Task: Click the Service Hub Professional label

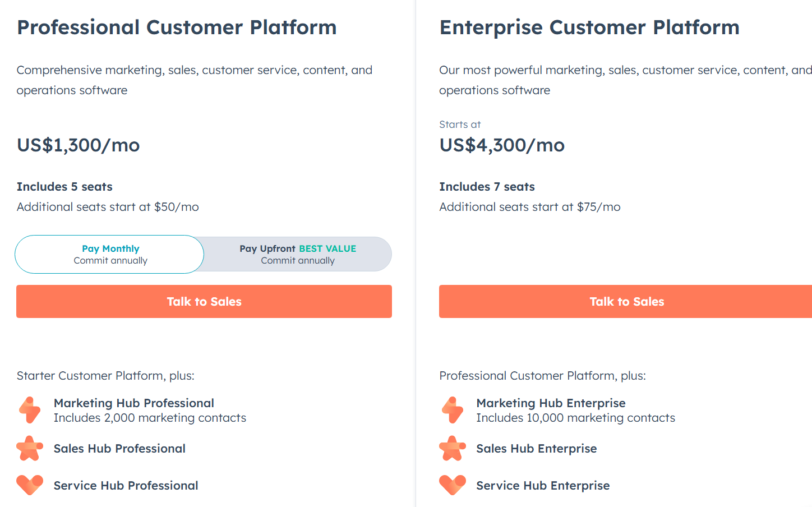Action: point(126,486)
